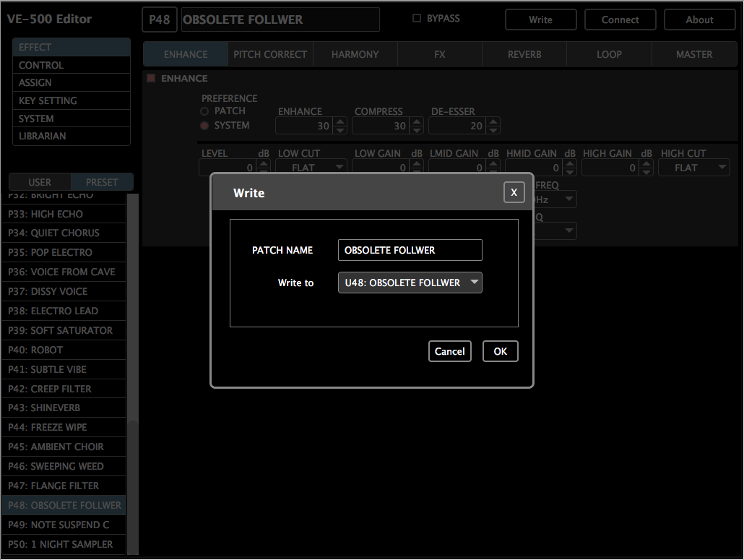The width and height of the screenshot is (744, 560).
Task: Open the Write to destination dropdown
Action: [410, 283]
